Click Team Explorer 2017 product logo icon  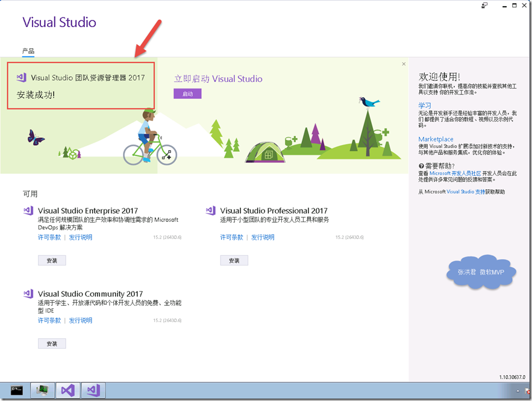click(21, 78)
